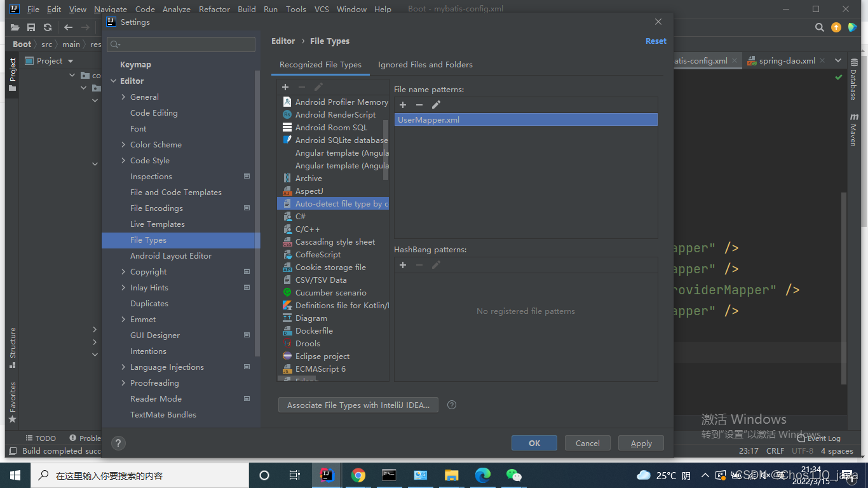This screenshot has width=868, height=488.
Task: Expand the Copyright settings node
Action: pyautogui.click(x=123, y=272)
